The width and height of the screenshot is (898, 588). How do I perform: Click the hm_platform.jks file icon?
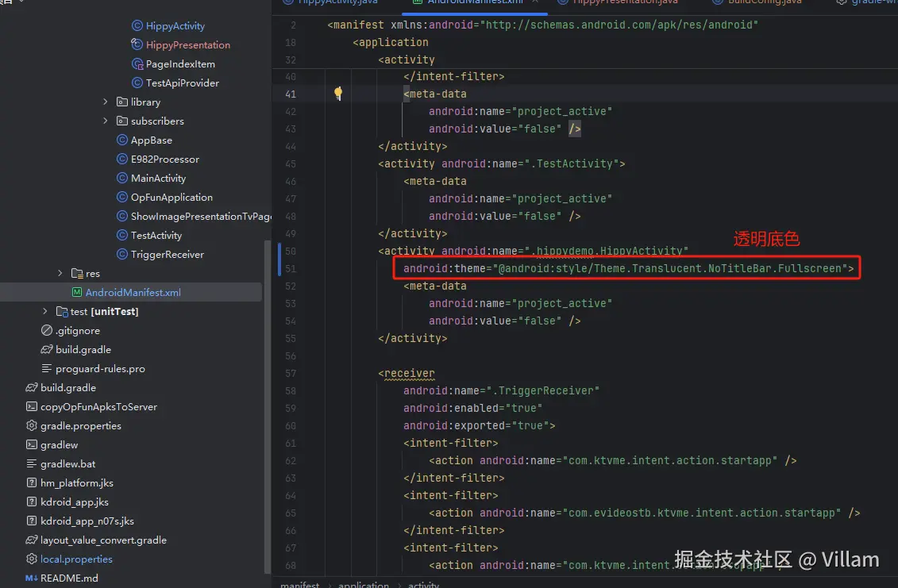click(32, 482)
